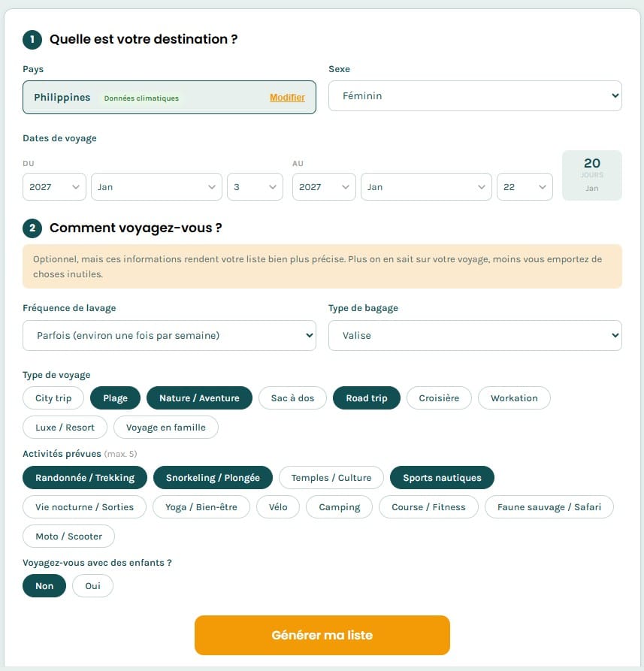Toggle the Road trip travel type
This screenshot has width=644, height=671.
[x=366, y=397]
